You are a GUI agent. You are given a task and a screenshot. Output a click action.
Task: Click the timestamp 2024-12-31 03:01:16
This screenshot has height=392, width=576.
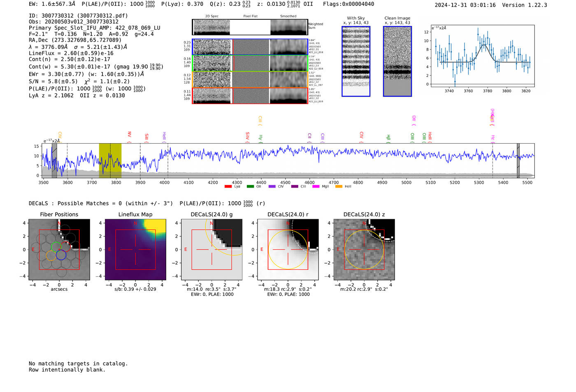point(465,5)
